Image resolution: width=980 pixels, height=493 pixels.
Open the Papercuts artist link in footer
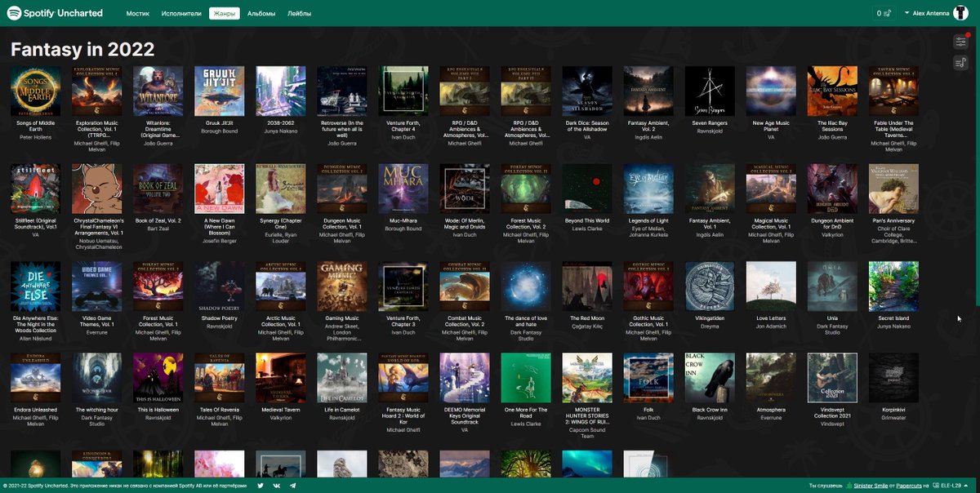(911, 486)
